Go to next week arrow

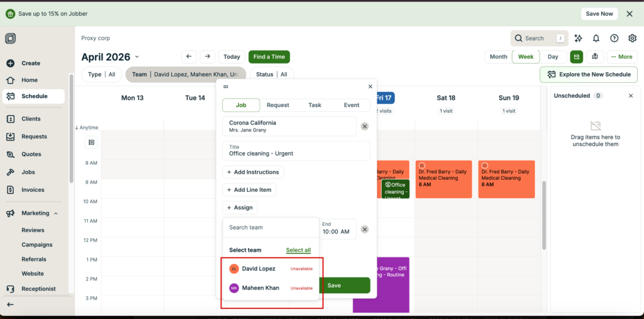(208, 57)
